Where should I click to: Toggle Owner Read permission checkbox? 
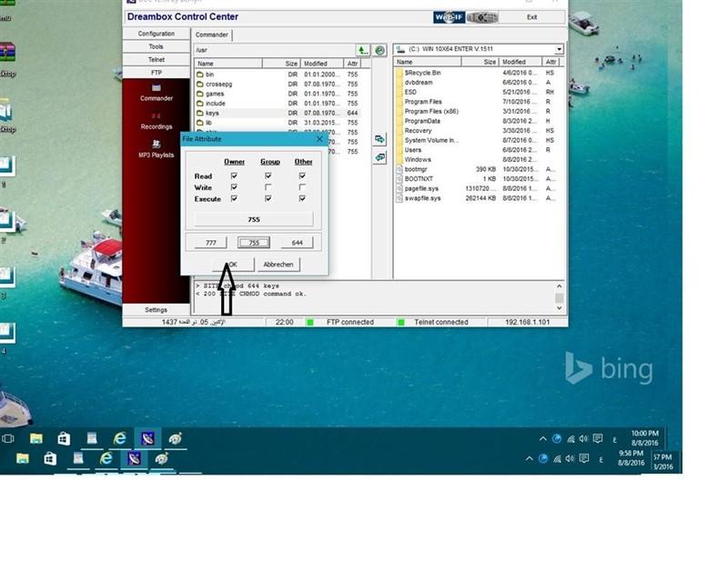(234, 175)
